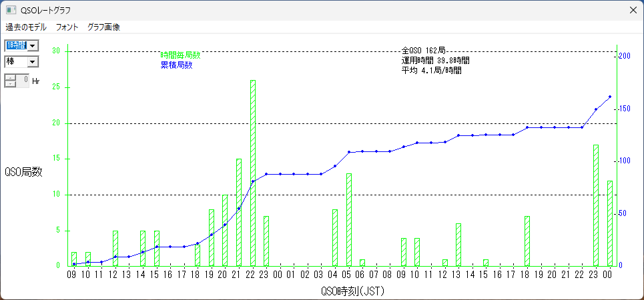The height and width of the screenshot is (300, 644).
Task: Click the right axis value 200
Action: click(626, 56)
